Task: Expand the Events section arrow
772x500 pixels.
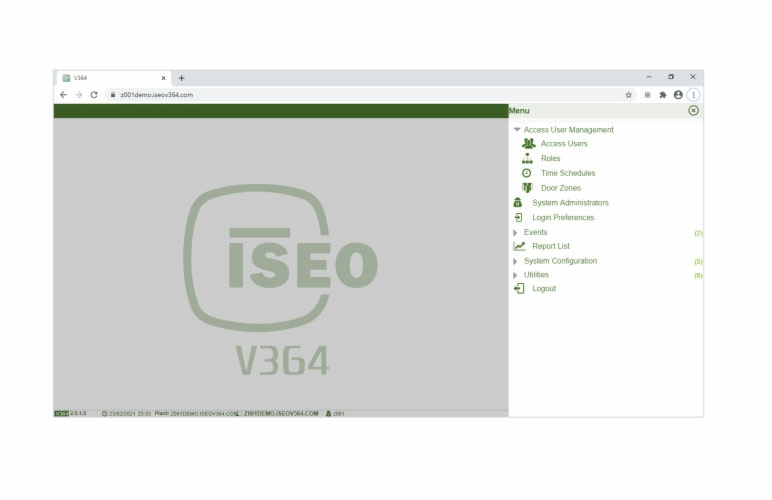Action: (515, 232)
